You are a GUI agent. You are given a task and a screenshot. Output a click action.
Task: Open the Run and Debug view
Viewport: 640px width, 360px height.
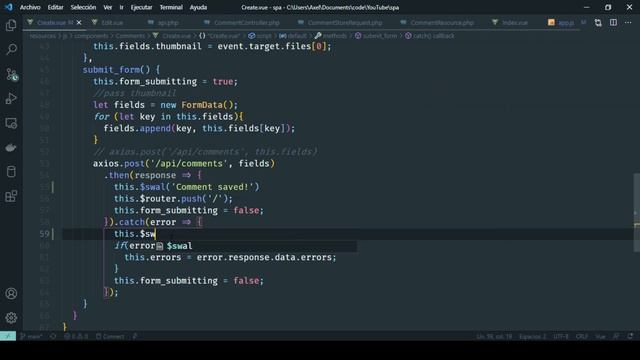click(11, 98)
